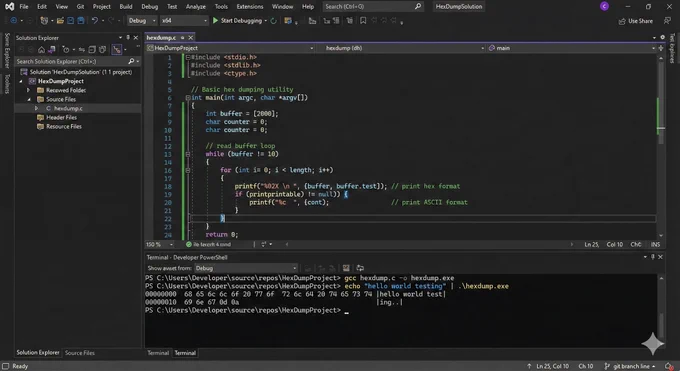Image resolution: width=680 pixels, height=371 pixels.
Task: Collapse the Source Files folder node
Action: point(29,99)
